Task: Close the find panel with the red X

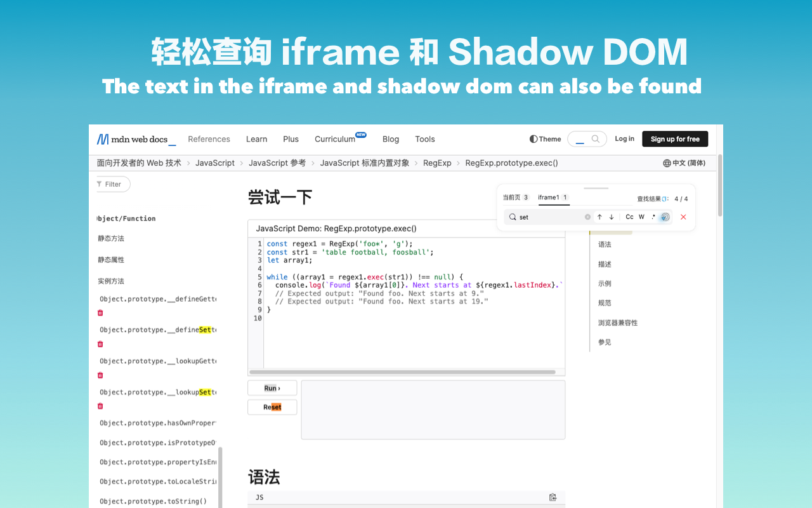Action: 683,217
